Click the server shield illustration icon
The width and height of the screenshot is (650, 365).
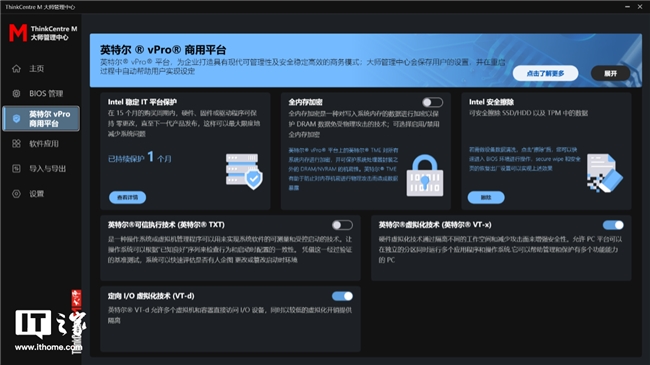(244, 171)
